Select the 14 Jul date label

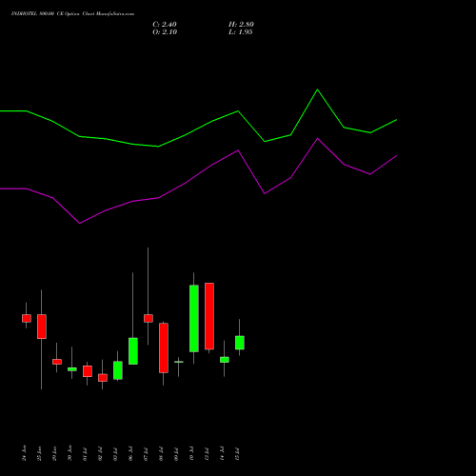point(223,453)
